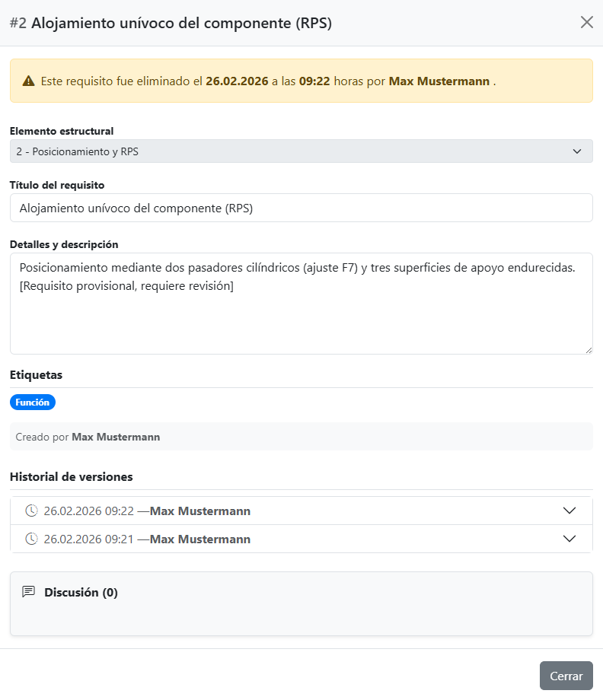603x700 pixels.
Task: Click the Título del requisito label
Action: pyautogui.click(x=57, y=185)
